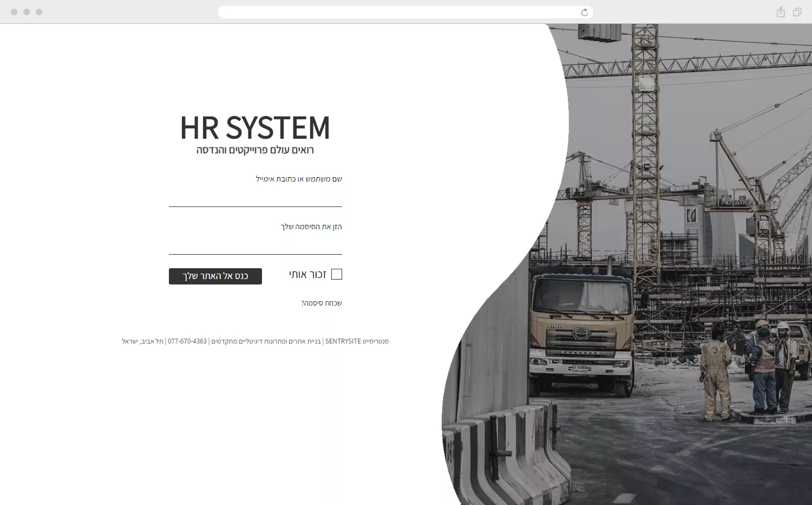
Task: Click the רואים עולם פרוייקטים והנדסה subtitle
Action: (255, 150)
